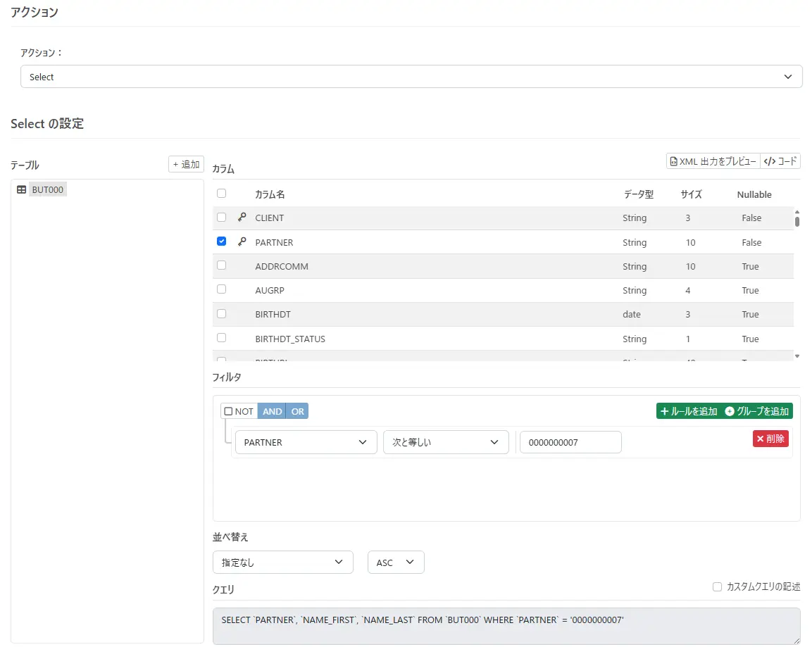Click the BUT000 table icon

(x=21, y=190)
